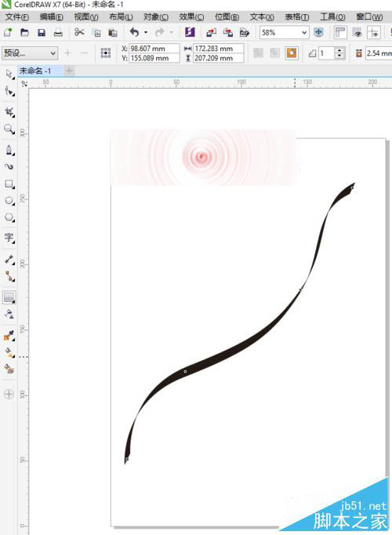Publish to PDF
This screenshot has height=535, width=392.
click(x=245, y=33)
